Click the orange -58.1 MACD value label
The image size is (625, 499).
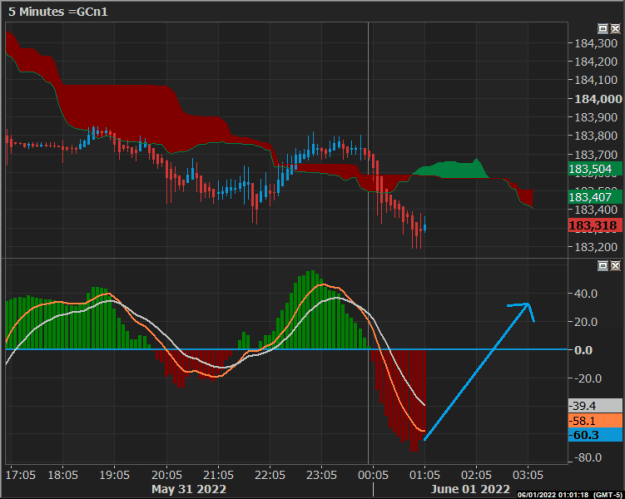click(595, 420)
